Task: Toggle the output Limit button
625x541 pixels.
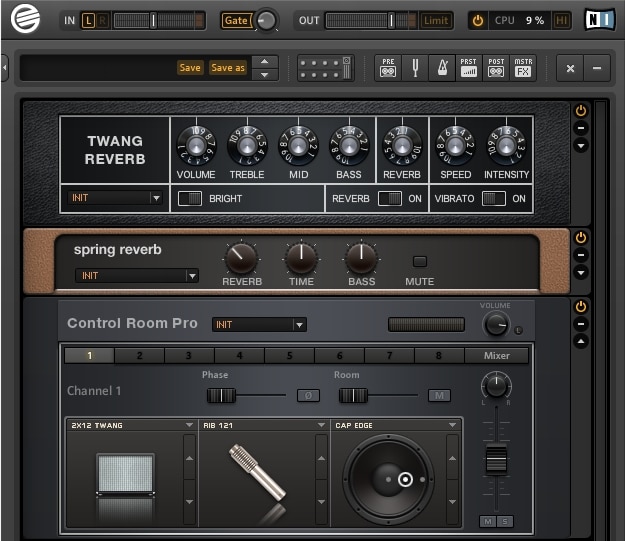Action: tap(436, 20)
